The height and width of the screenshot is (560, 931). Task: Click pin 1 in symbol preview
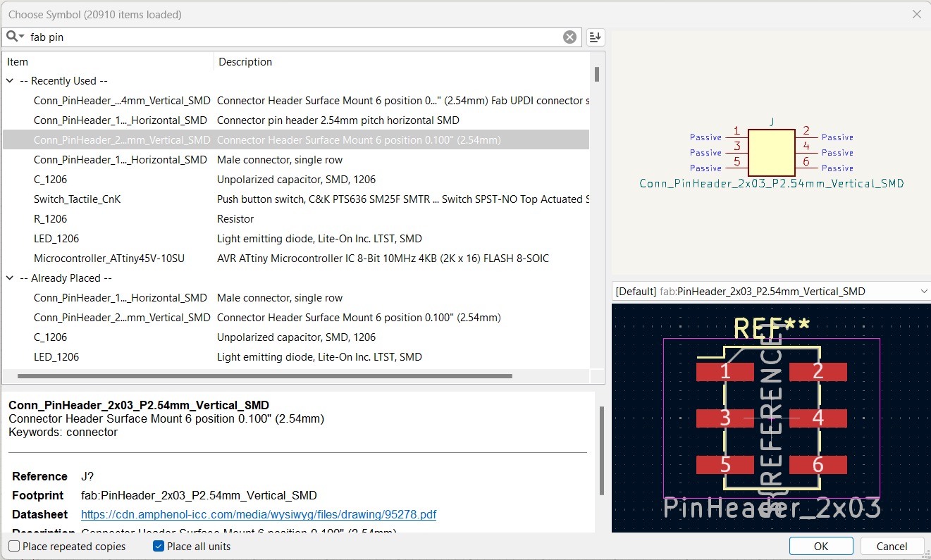[x=736, y=132]
